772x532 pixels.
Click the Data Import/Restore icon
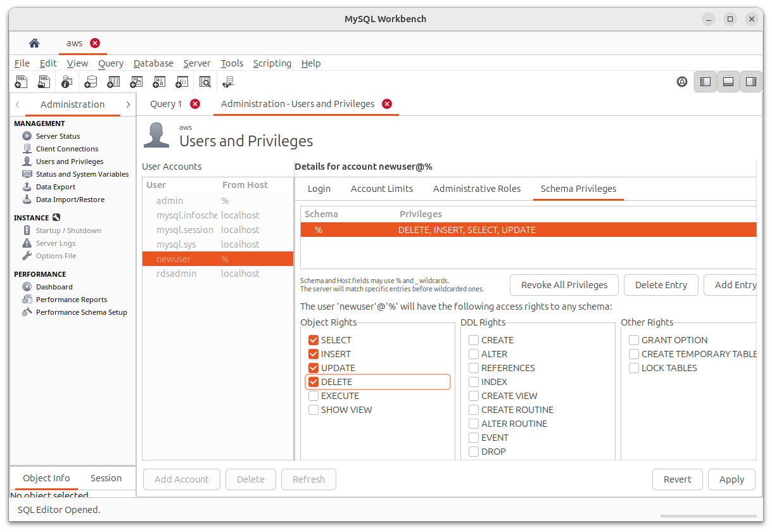coord(27,199)
